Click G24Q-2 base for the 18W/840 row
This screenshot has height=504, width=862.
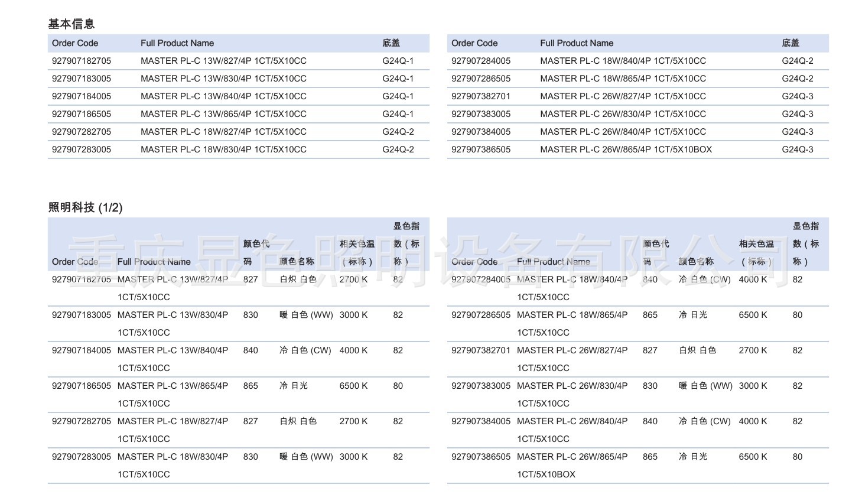(x=797, y=61)
